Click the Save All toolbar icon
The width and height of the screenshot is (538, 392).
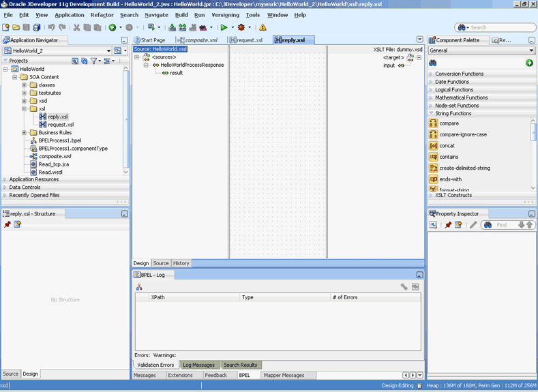(37, 27)
